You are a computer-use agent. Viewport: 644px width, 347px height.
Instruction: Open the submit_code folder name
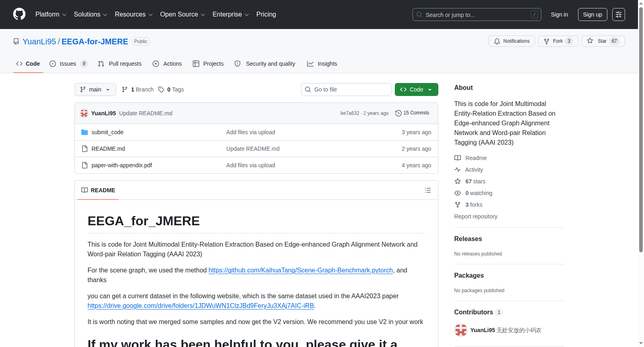[107, 132]
